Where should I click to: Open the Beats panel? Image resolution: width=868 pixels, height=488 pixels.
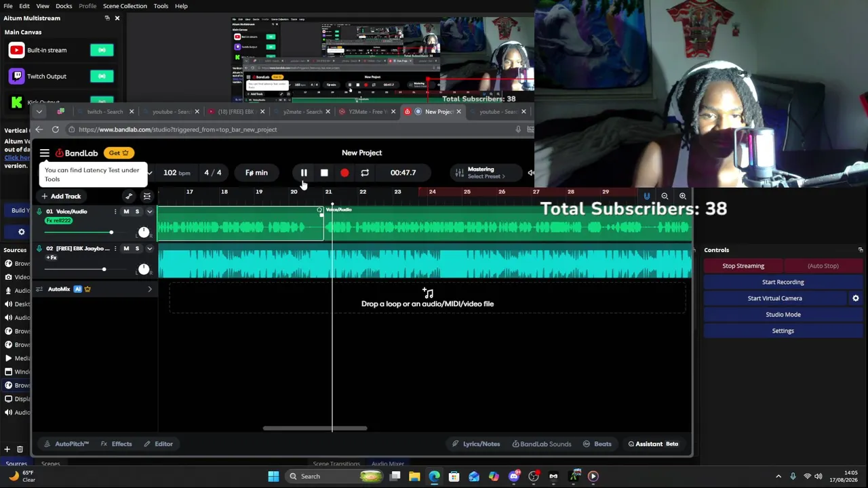coord(597,444)
